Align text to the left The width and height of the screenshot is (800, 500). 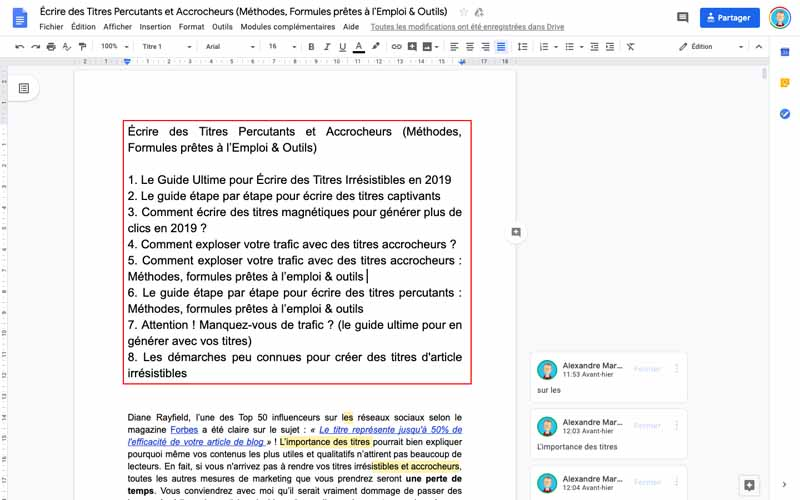(454, 46)
